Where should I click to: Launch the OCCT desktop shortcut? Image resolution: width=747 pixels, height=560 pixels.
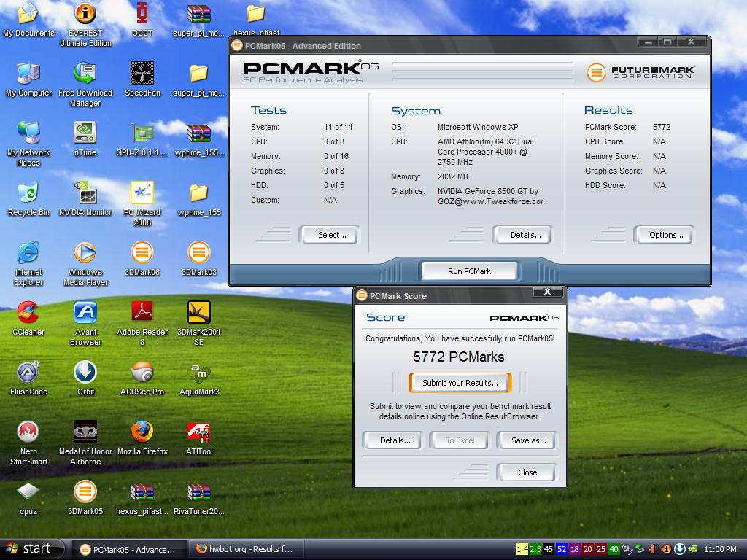pos(142,19)
